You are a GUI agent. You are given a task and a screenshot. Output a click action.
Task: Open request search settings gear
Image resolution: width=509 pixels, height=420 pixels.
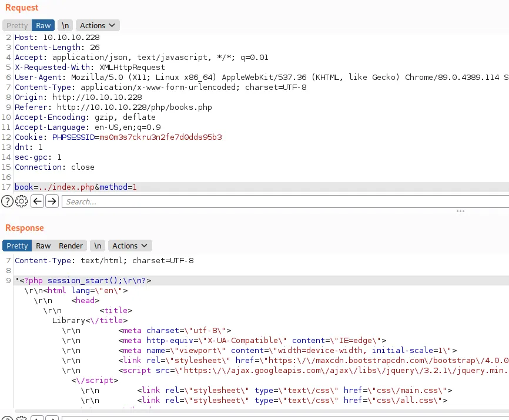(21, 201)
